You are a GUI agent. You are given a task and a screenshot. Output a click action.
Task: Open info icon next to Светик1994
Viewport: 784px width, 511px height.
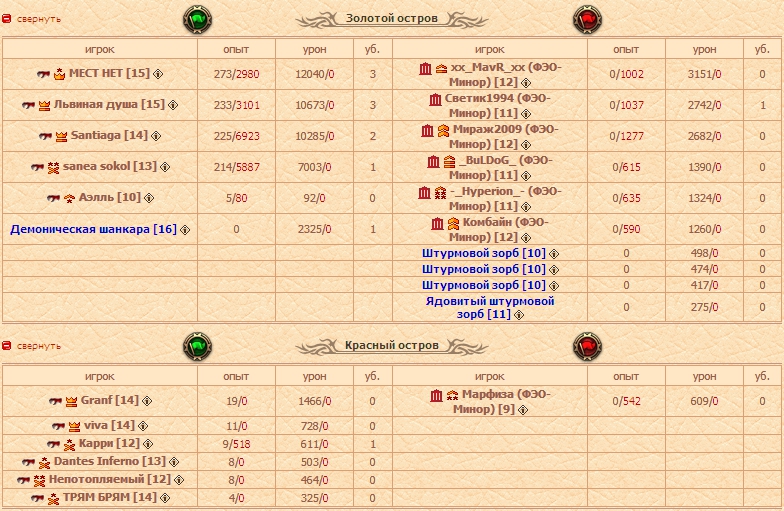(526, 114)
